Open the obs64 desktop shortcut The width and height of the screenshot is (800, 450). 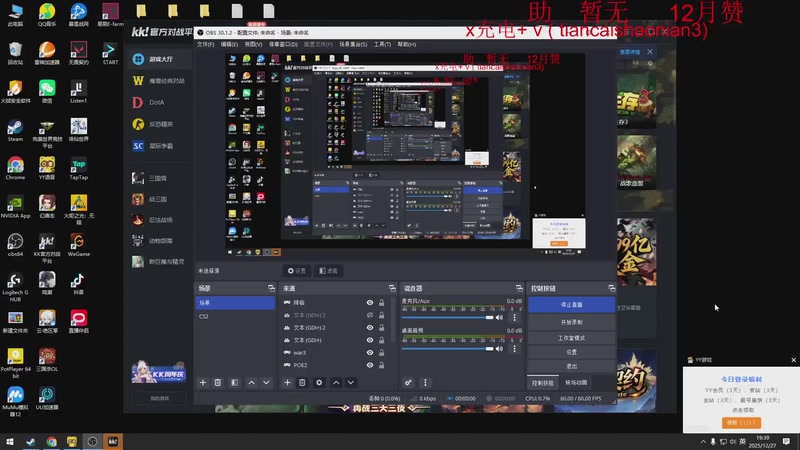click(15, 245)
